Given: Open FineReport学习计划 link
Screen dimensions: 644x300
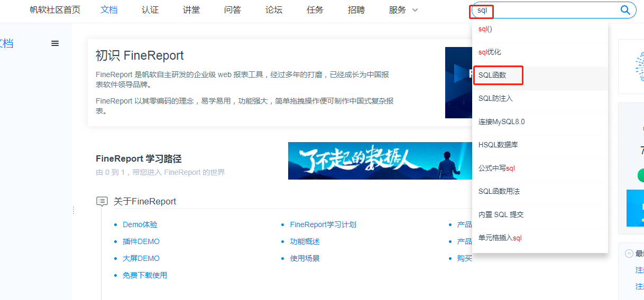Looking at the screenshot, I should click(x=323, y=224).
